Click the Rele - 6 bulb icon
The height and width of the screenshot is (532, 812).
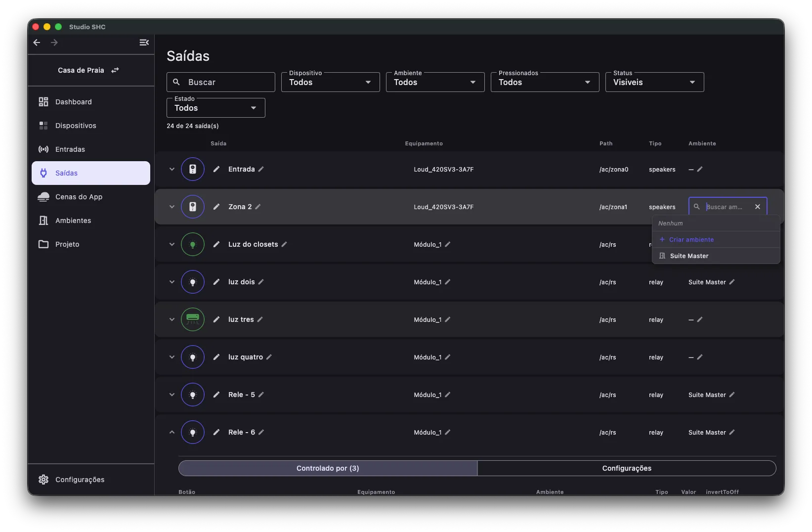[x=193, y=432]
